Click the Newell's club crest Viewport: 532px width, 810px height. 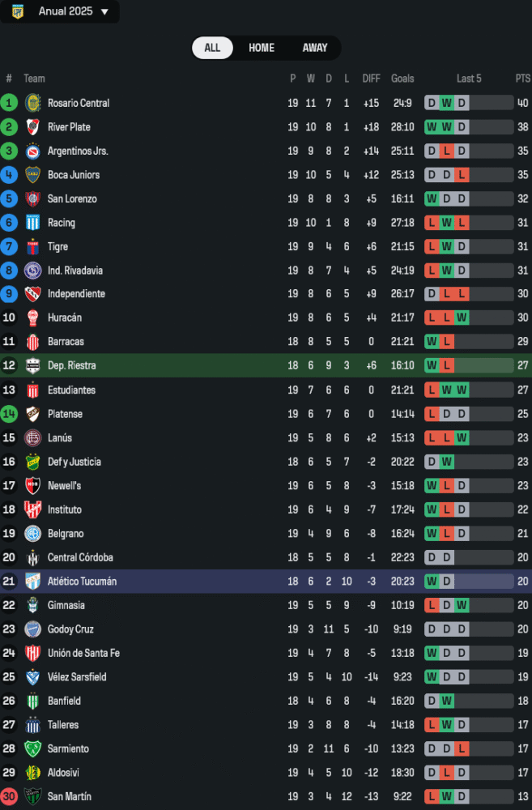point(33,486)
